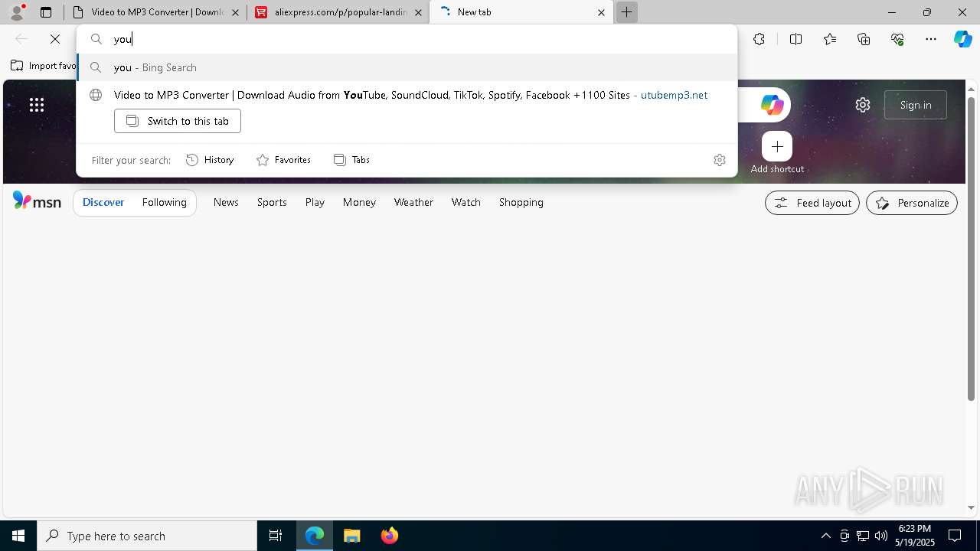Open the Extensions puzzle icon
Viewport: 980px width, 551px height.
(x=759, y=39)
